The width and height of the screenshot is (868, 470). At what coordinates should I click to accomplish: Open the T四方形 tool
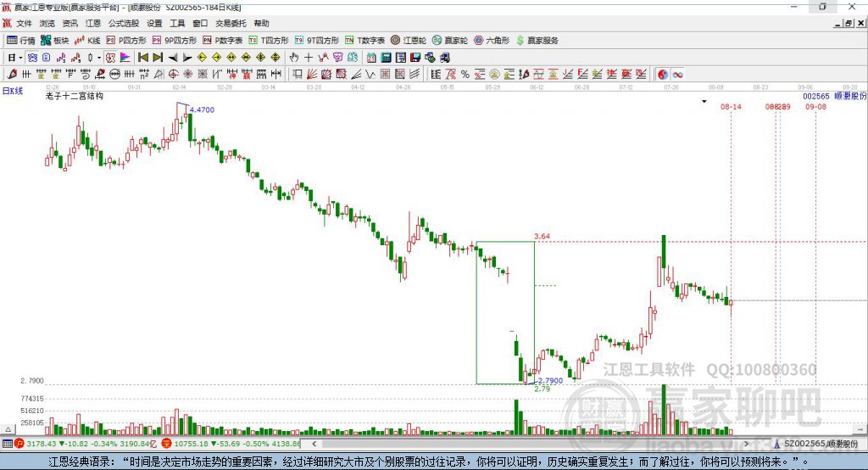(x=269, y=41)
